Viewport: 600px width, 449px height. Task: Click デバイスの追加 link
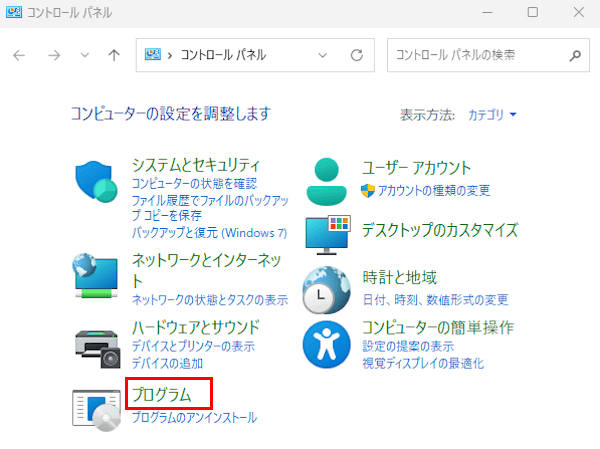tap(167, 363)
